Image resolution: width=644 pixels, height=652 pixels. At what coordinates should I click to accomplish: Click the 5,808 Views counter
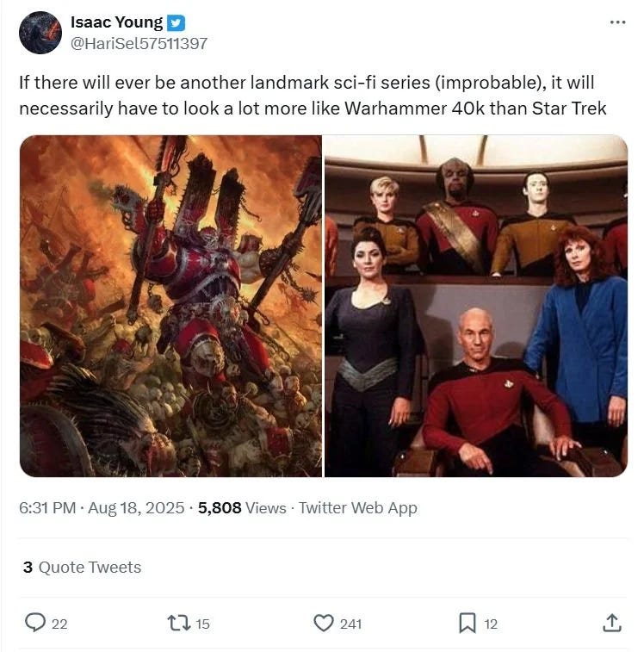tap(242, 507)
